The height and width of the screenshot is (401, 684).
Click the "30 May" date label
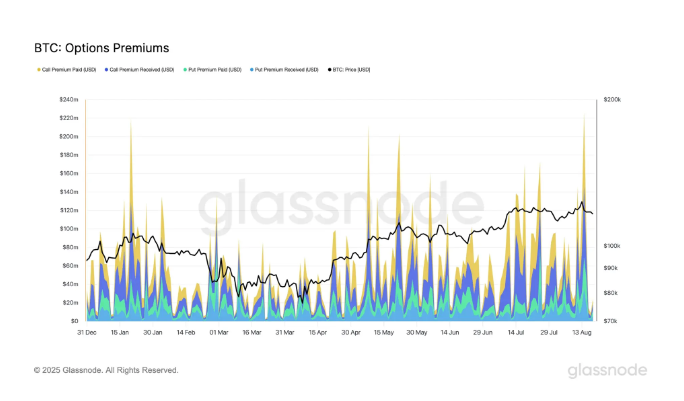click(417, 332)
